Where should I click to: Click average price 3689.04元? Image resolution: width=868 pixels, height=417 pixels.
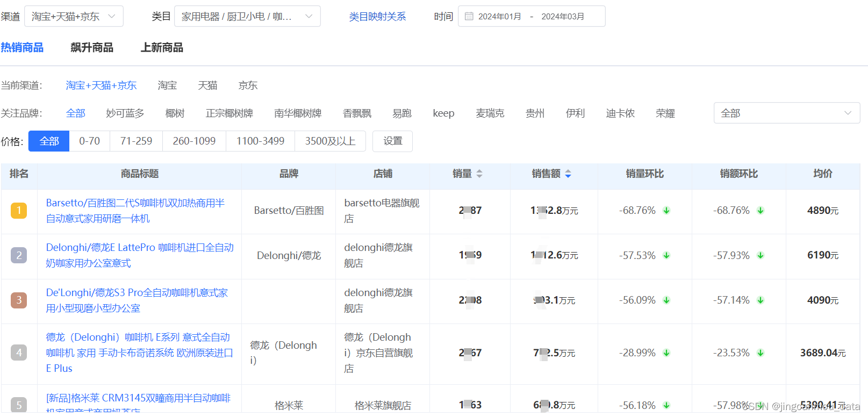pyautogui.click(x=823, y=353)
